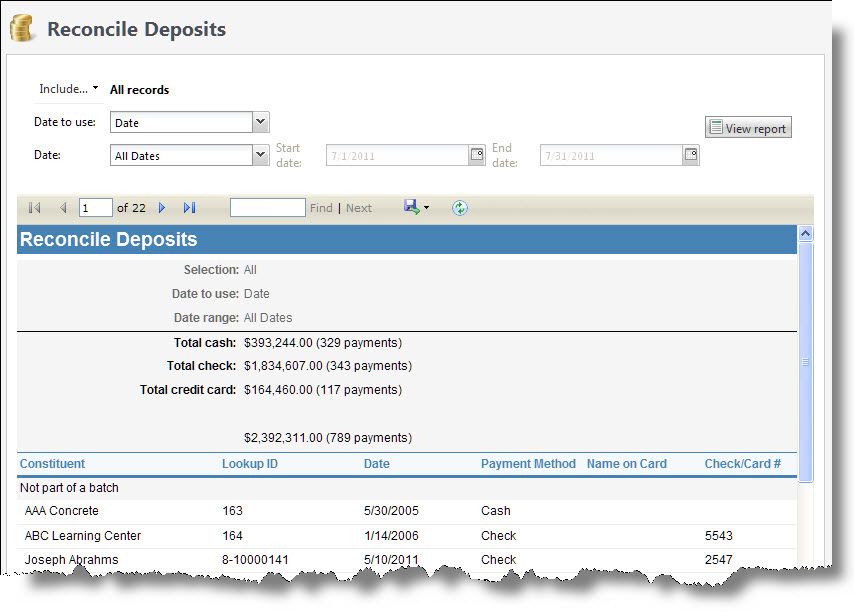Click the find text search box
Viewport: 854px width, 612px height.
coord(267,208)
